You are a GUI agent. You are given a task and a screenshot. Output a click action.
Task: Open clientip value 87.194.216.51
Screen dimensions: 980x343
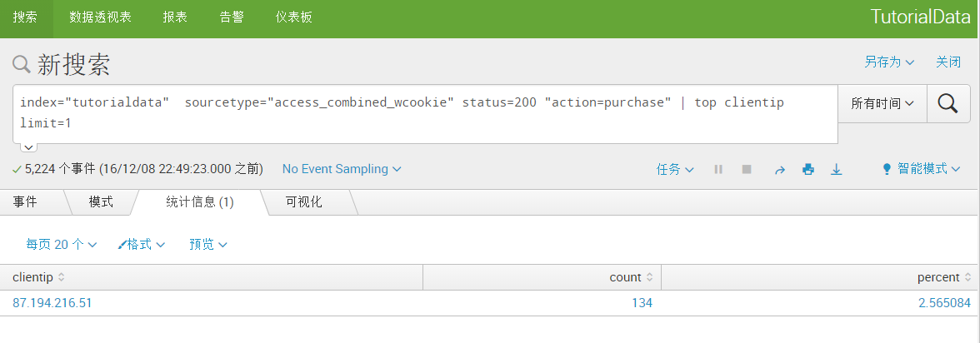pos(52,303)
